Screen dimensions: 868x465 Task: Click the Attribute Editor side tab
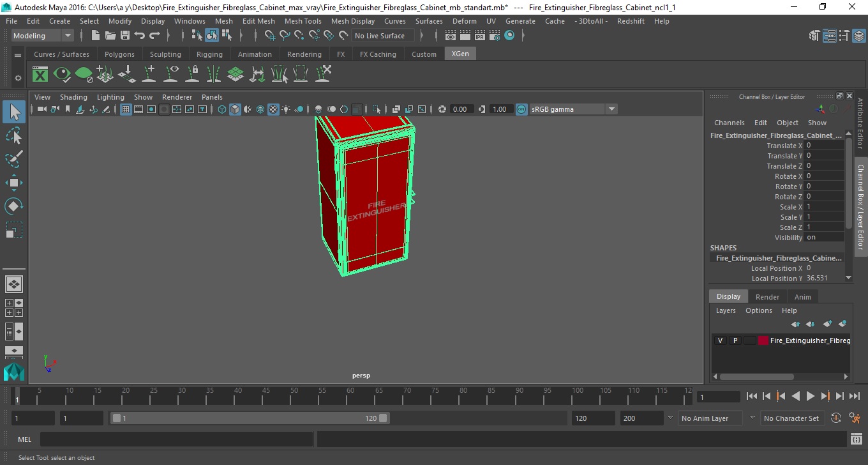(x=860, y=123)
